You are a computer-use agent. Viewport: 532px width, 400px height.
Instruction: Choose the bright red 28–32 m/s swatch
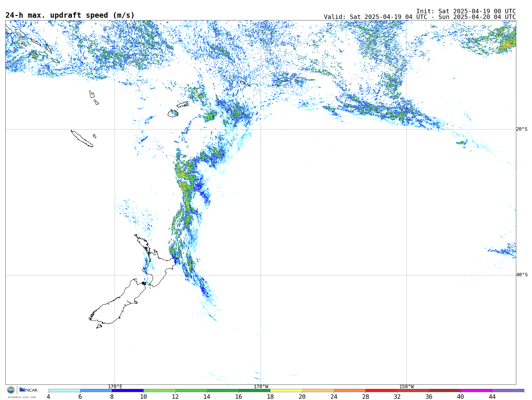381,390
